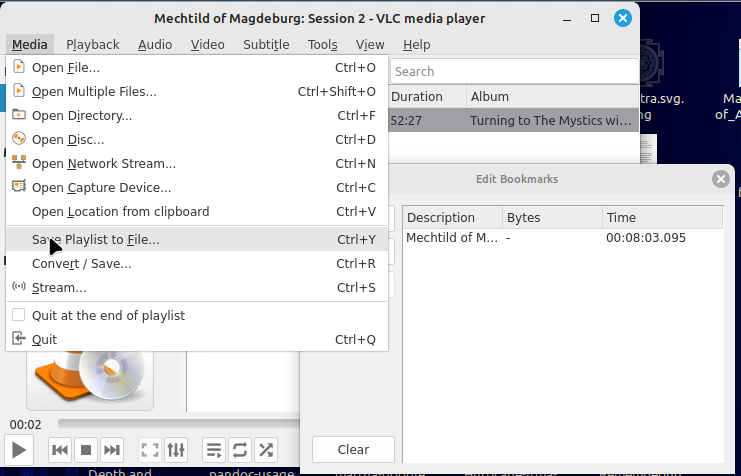741x476 pixels.
Task: Click the Open Capture Device icon
Action: pos(19,187)
